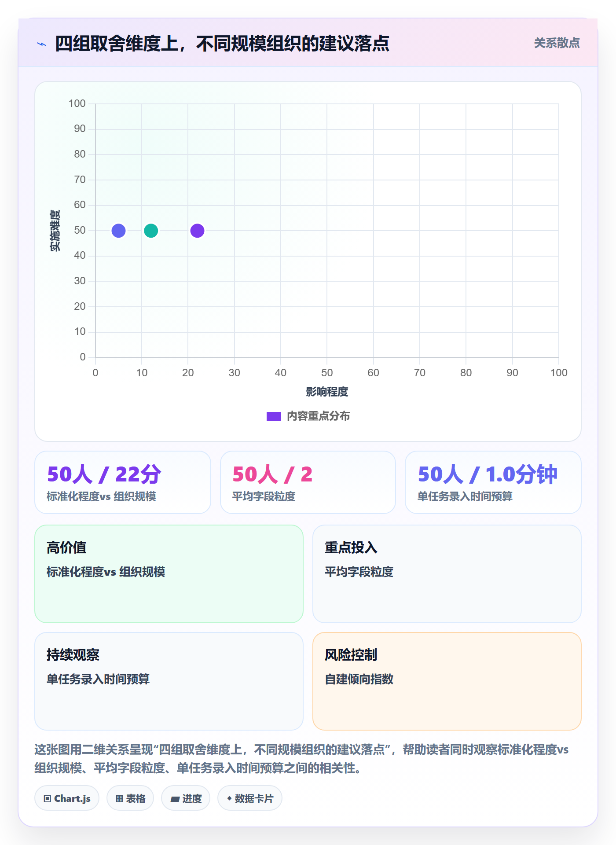Viewport: 616px width, 845px height.
Task: Toggle the 内容重点分布 legend swatch
Action: [x=274, y=416]
